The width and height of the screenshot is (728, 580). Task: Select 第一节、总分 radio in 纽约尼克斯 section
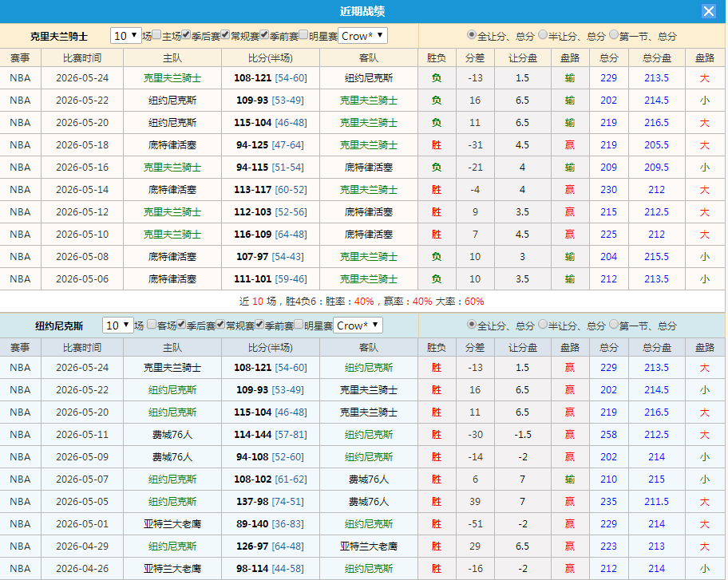coord(614,325)
